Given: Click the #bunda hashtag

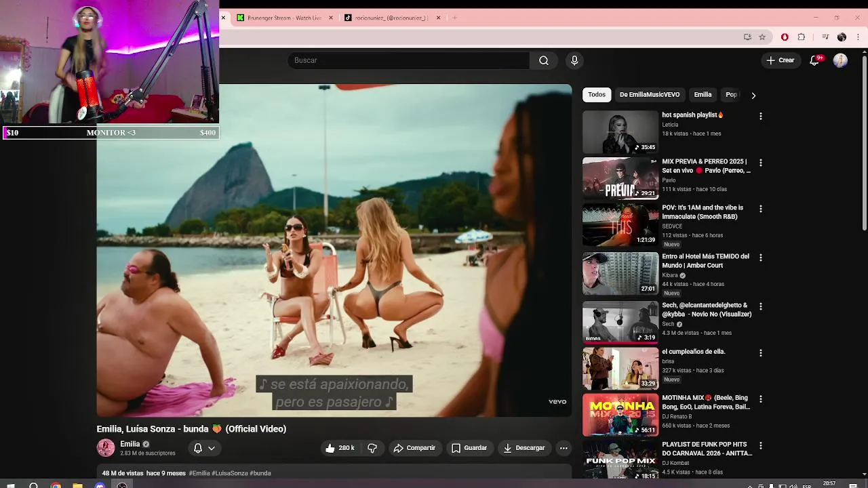Looking at the screenshot, I should tap(260, 473).
